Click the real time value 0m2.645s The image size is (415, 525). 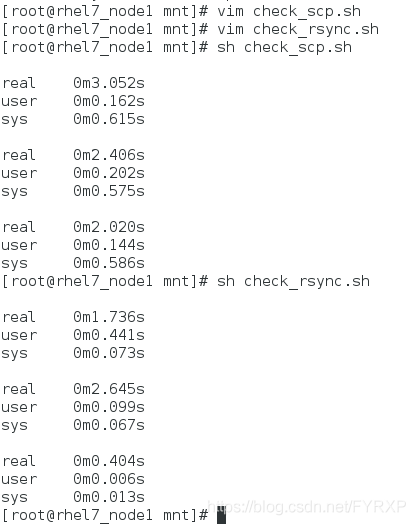click(x=109, y=389)
